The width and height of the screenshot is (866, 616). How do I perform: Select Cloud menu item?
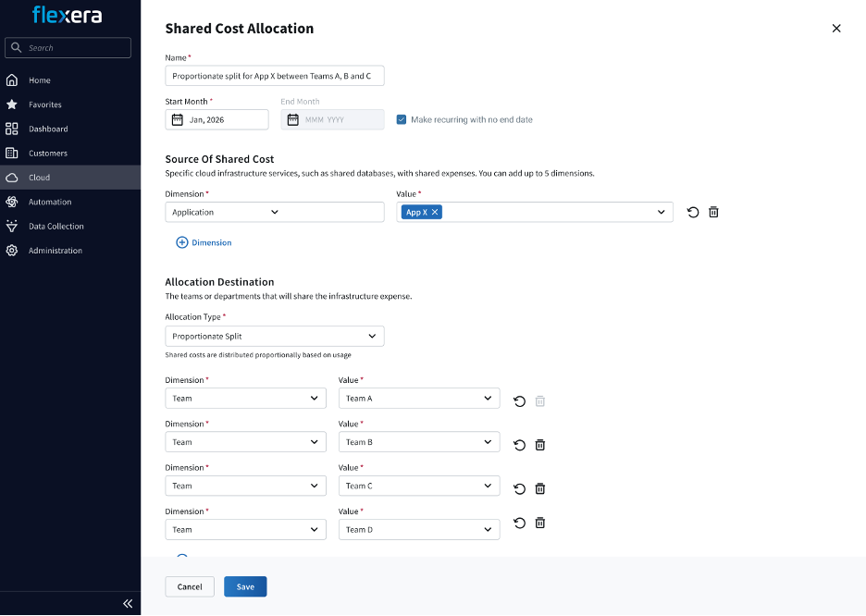point(70,178)
